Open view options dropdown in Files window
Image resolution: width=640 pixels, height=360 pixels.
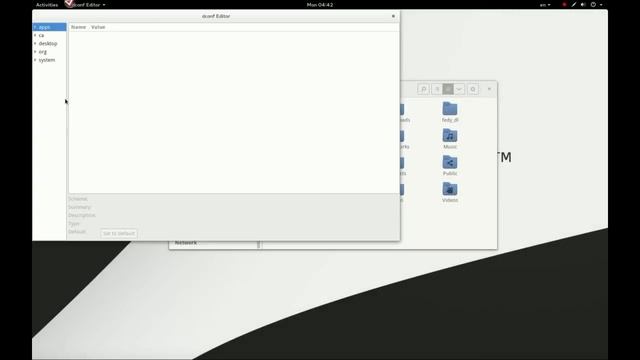click(459, 89)
